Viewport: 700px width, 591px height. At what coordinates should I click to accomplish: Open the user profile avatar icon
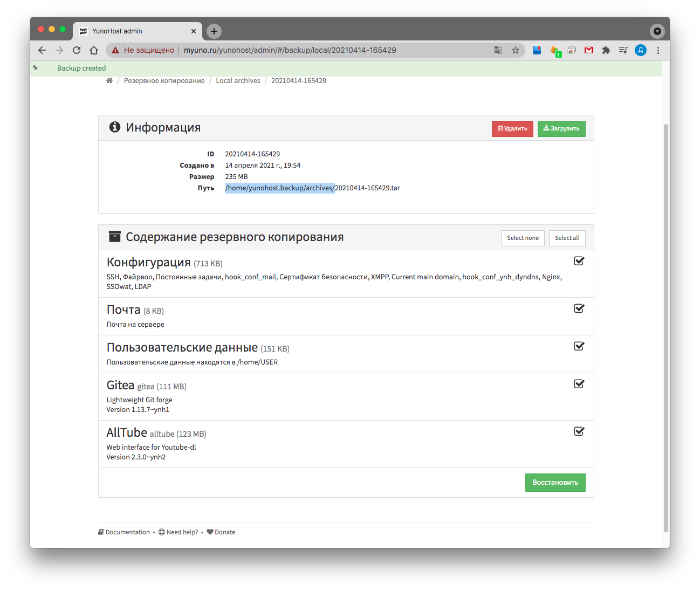pyautogui.click(x=641, y=50)
